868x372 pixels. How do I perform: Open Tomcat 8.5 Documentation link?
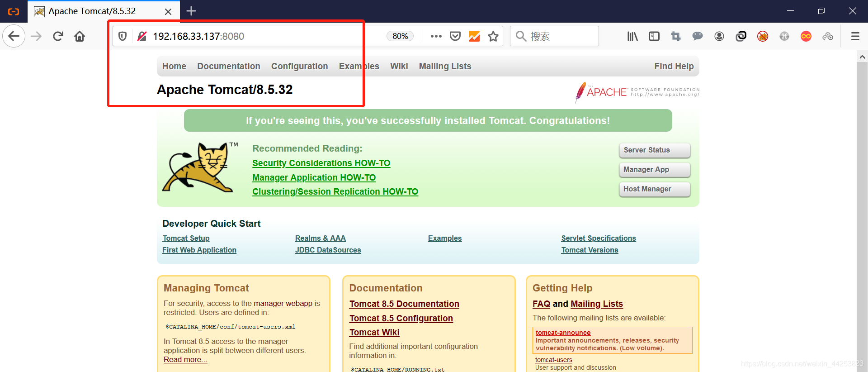(x=404, y=304)
